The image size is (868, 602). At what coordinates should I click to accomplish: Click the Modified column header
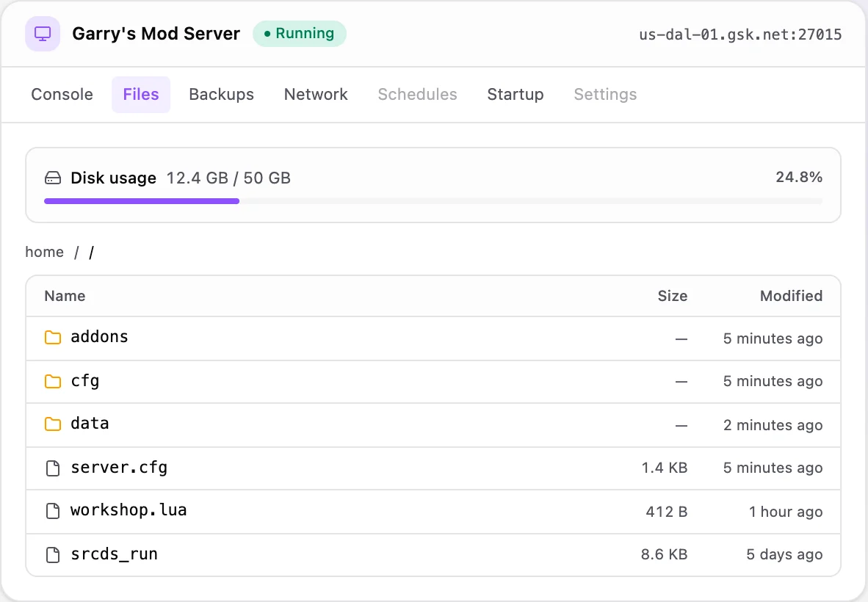pyautogui.click(x=791, y=296)
